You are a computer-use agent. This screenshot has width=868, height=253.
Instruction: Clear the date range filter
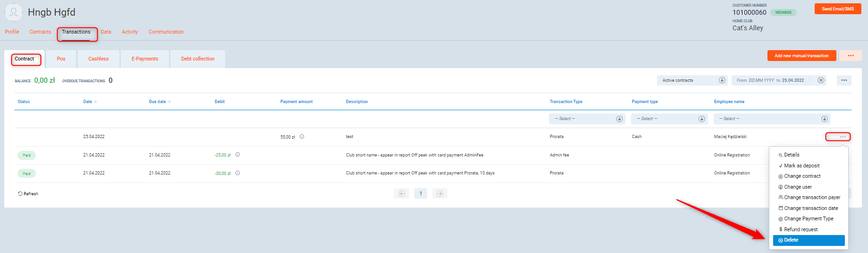pos(821,80)
